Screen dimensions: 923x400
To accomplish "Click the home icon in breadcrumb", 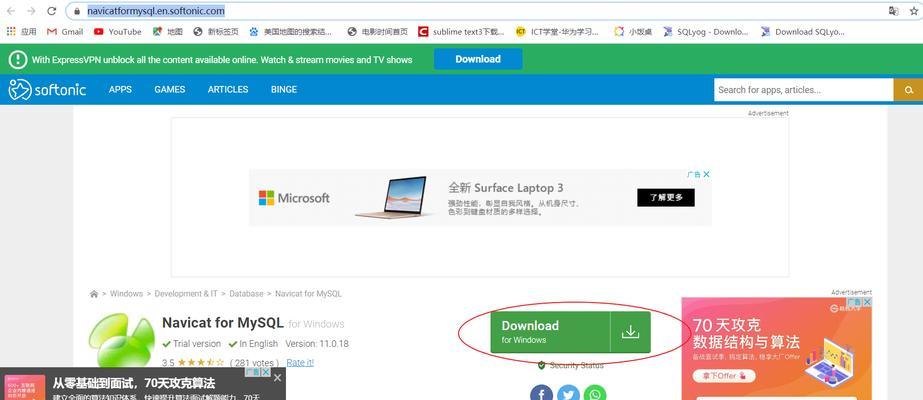I will coord(94,294).
